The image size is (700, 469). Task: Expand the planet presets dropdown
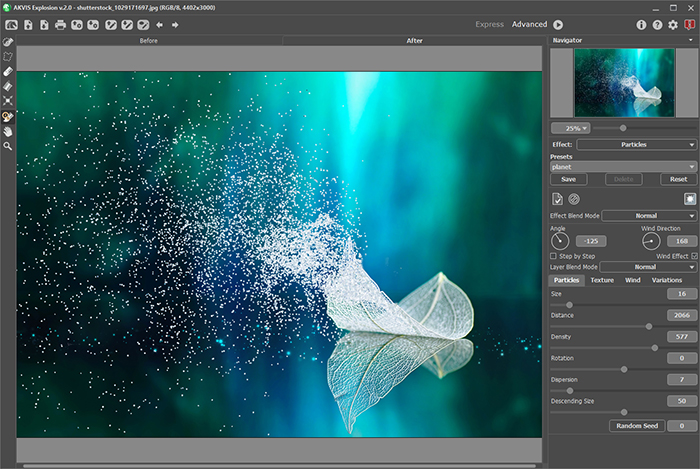coord(623,167)
